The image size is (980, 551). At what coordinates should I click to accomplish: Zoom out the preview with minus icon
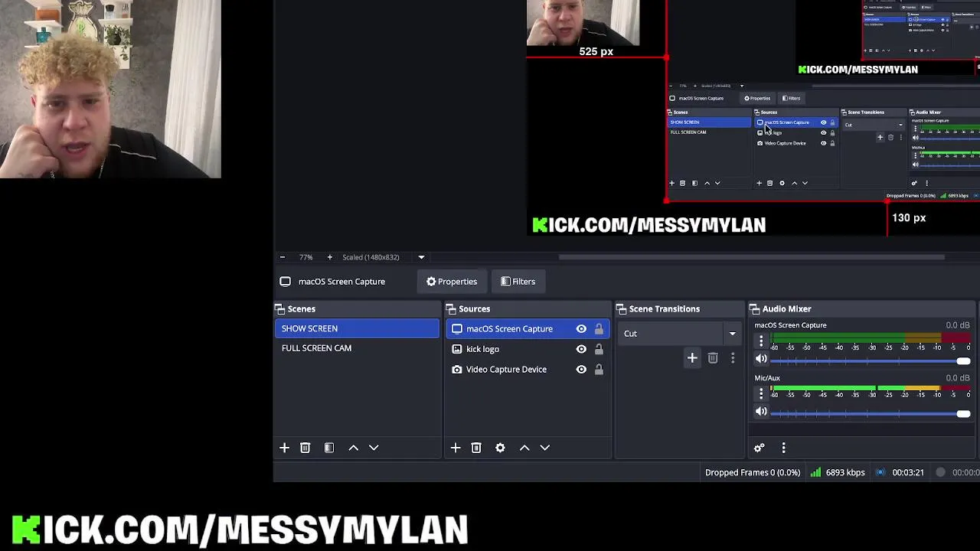coord(282,257)
